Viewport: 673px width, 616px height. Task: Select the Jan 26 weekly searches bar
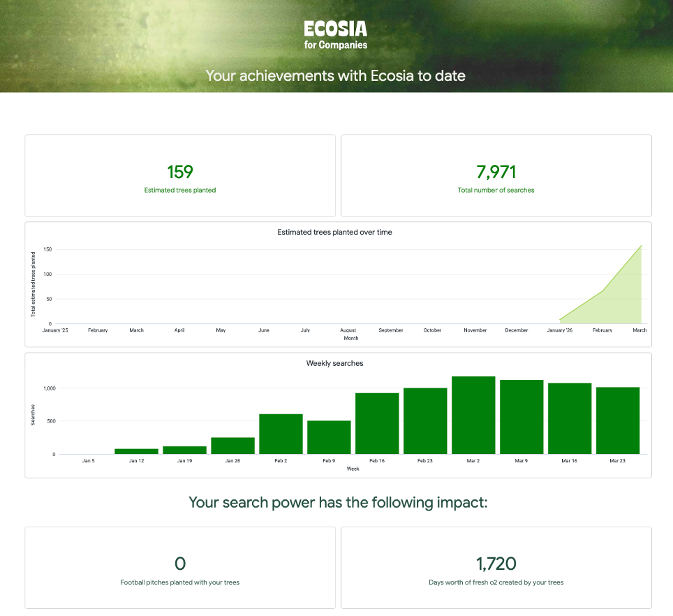232,446
